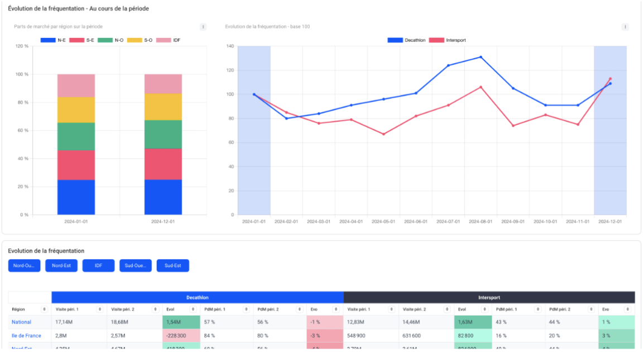Toggle the S-E series in bar chart legend
Image resolution: width=644 pixels, height=352 pixels.
pos(81,40)
